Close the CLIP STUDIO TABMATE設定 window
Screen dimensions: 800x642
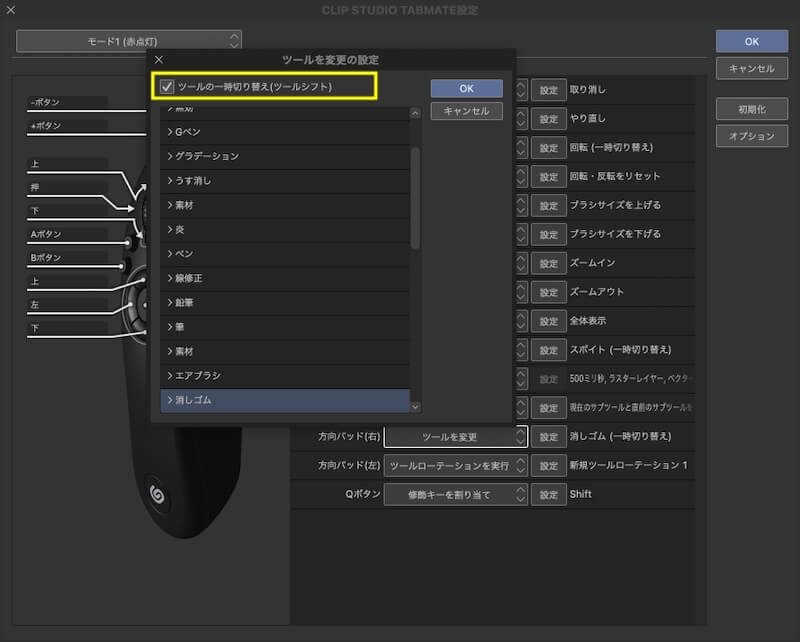pyautogui.click(x=11, y=10)
